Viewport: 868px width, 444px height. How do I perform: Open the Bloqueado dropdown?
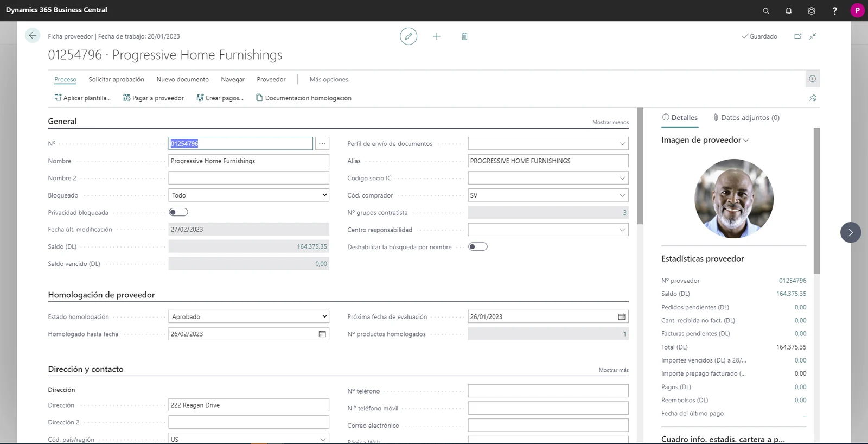coord(249,195)
